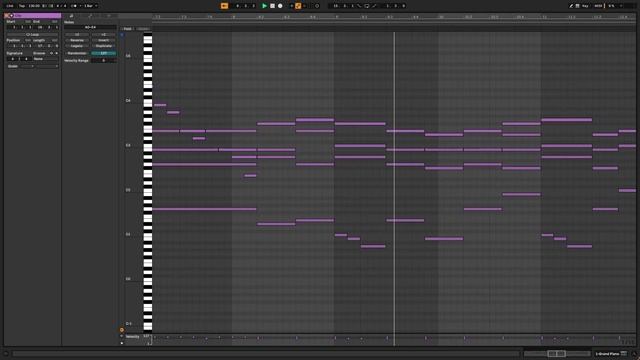640x360 pixels.
Task: Open the Notes tab icon in the clip panel
Action: click(71, 16)
